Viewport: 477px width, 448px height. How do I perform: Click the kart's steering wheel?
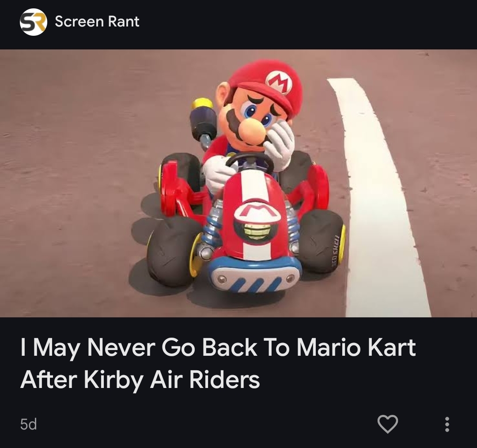(249, 163)
